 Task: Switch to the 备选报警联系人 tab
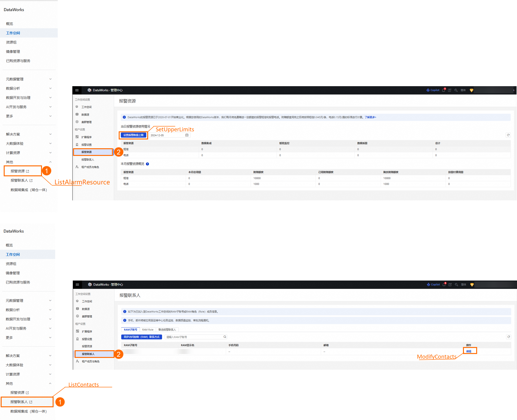pyautogui.click(x=167, y=330)
